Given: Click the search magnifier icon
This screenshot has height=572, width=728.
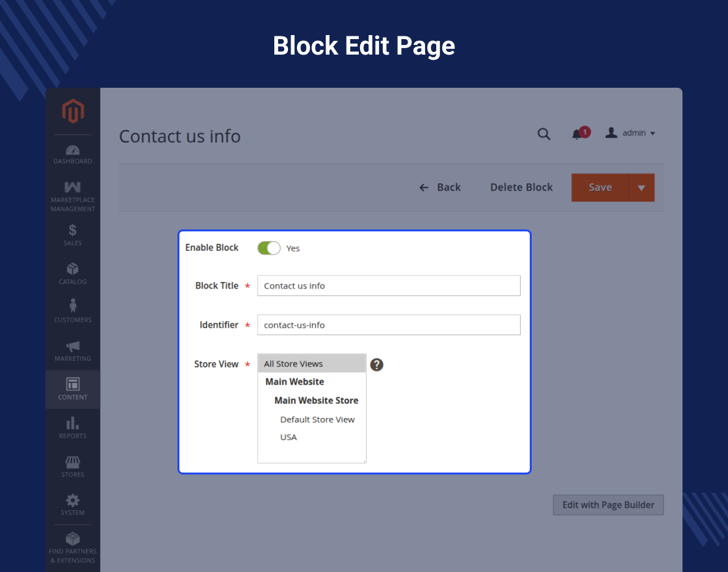Looking at the screenshot, I should (543, 134).
